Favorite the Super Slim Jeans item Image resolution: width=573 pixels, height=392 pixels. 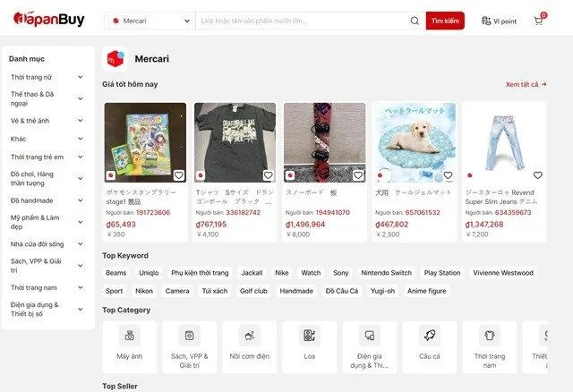click(538, 175)
